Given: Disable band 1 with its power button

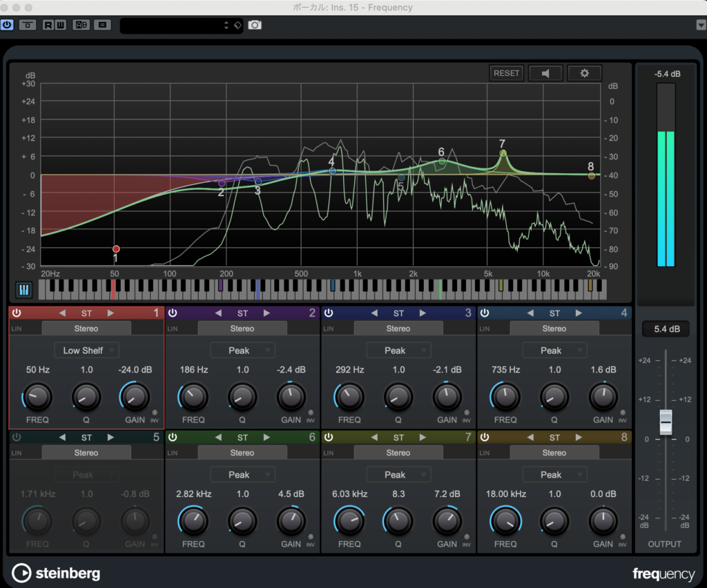Looking at the screenshot, I should coord(16,313).
